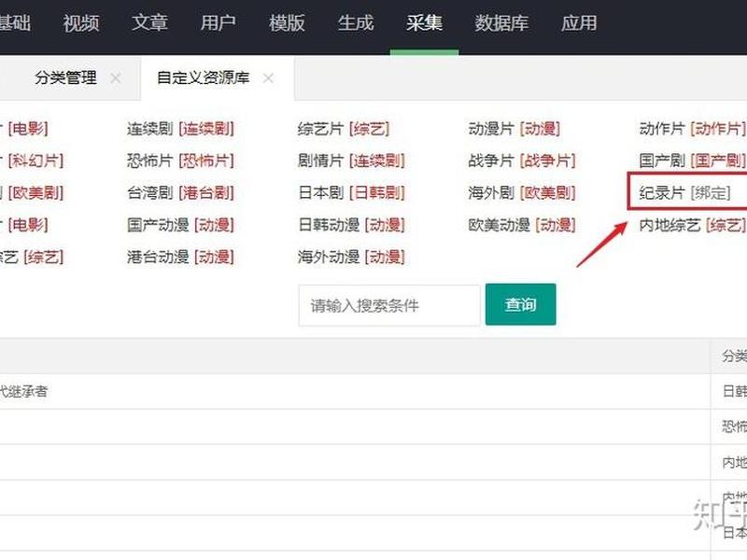Click 欧美动漫 [动漫] category binding
This screenshot has height=560, width=747.
point(522,225)
